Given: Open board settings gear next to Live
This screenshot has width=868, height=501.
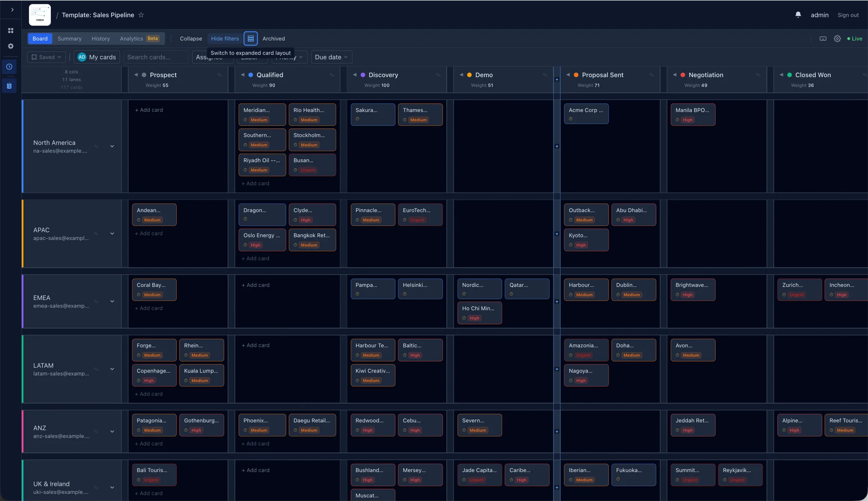Looking at the screenshot, I should (x=837, y=39).
